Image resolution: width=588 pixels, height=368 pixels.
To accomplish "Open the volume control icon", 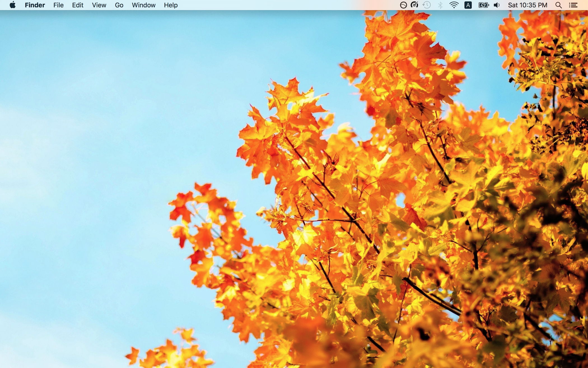I will (x=497, y=5).
